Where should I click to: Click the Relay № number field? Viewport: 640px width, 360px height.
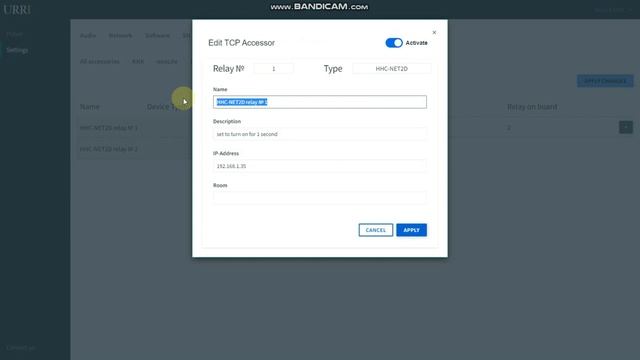coord(273,69)
